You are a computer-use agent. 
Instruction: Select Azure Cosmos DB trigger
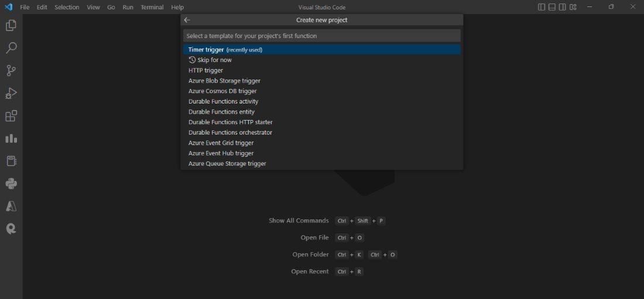point(322,91)
